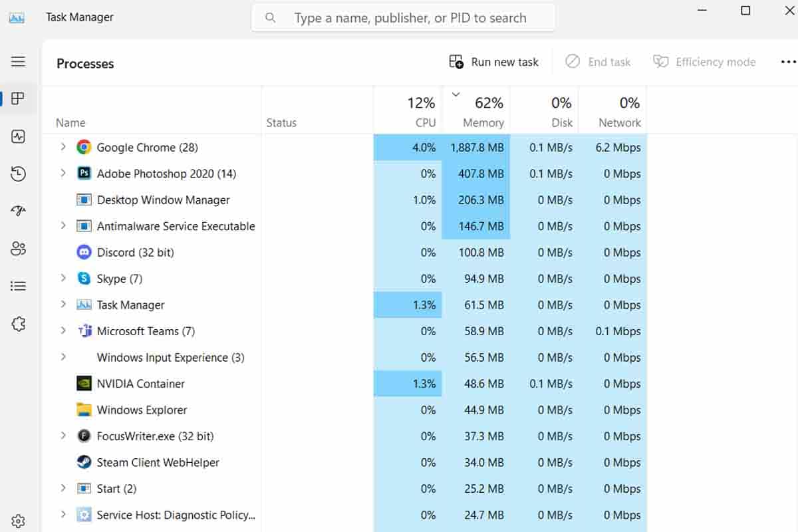798x532 pixels.
Task: Click the Microsoft Teams process icon
Action: (84, 331)
